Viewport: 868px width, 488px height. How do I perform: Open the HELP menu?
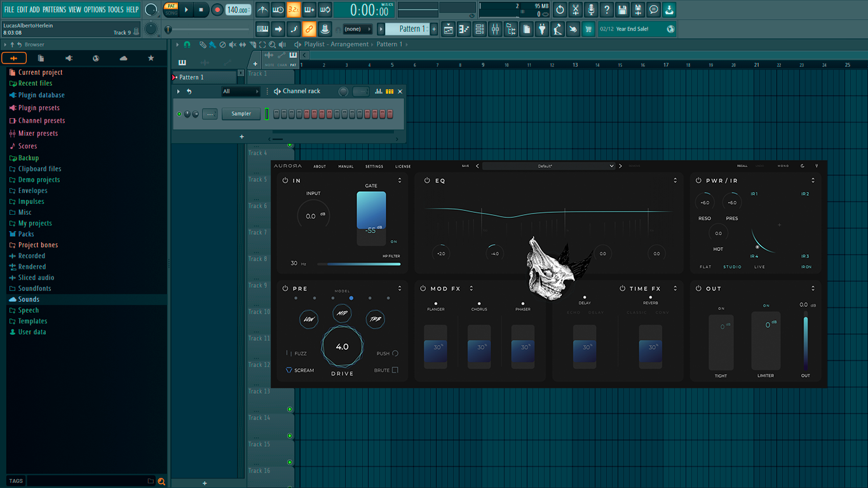[132, 10]
